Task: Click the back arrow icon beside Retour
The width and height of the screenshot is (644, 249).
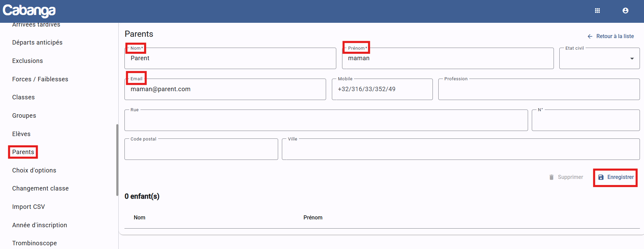Action: click(590, 36)
